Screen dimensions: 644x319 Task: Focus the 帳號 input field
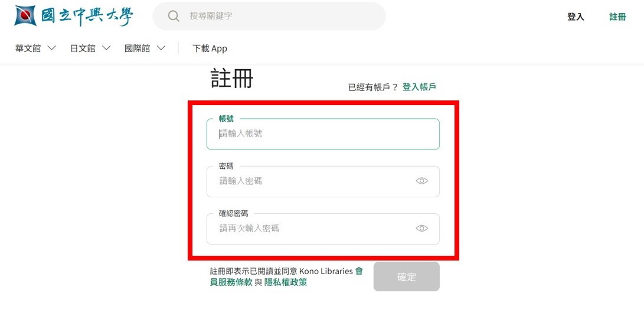click(x=323, y=134)
